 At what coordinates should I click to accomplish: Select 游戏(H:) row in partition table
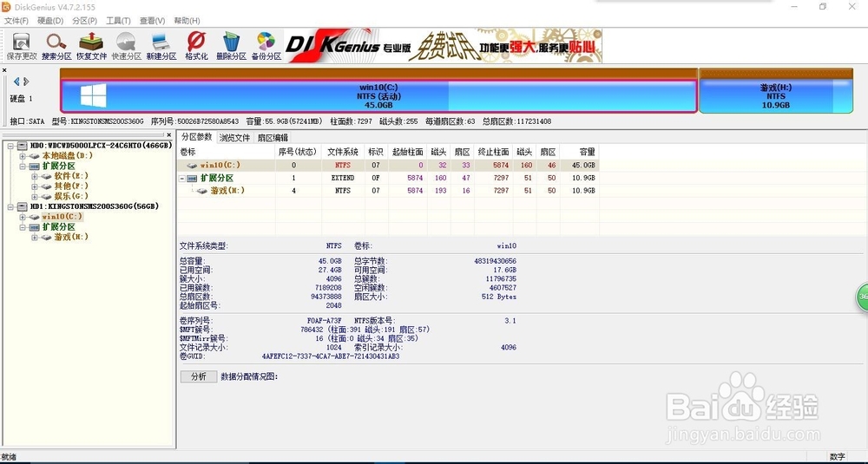click(x=387, y=190)
